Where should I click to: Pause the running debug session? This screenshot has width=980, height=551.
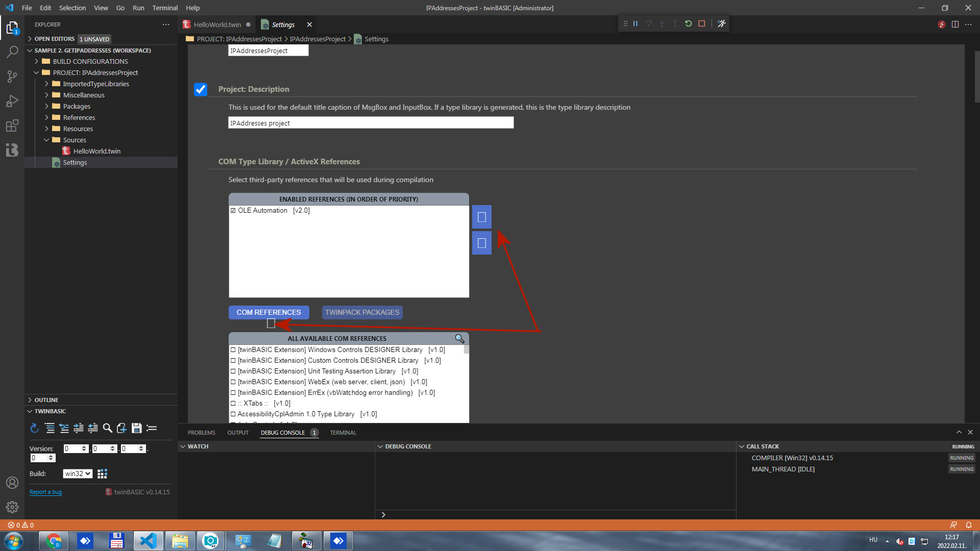[x=635, y=23]
